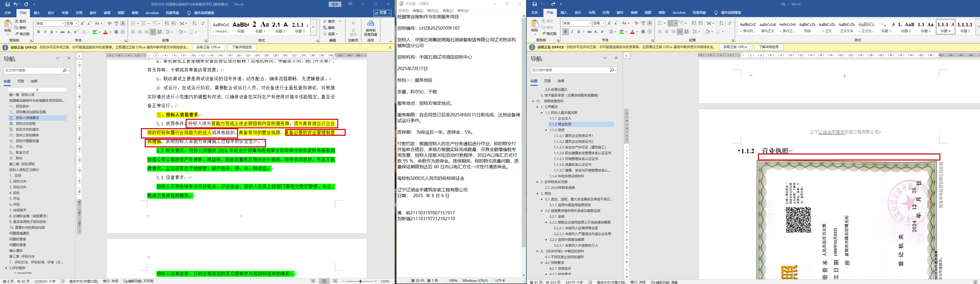Toggle justify alignment in left Word window
Image resolution: width=980 pixels, height=284 pixels.
coord(153,32)
